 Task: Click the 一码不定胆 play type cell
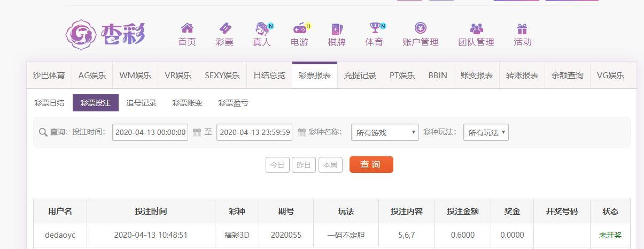[346, 235]
